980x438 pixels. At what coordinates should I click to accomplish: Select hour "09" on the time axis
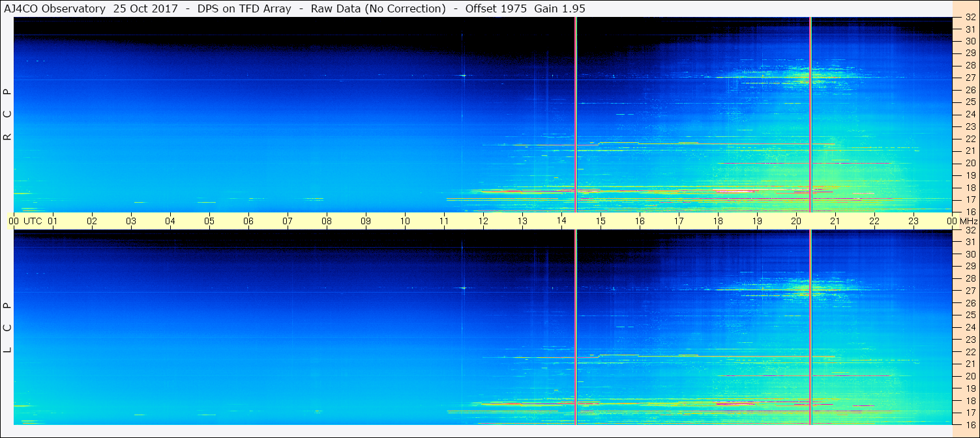point(366,221)
